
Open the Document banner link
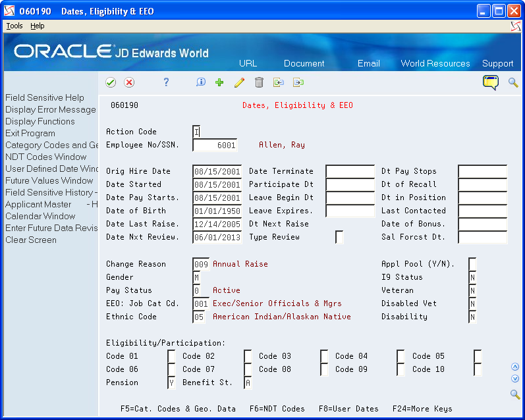(304, 63)
